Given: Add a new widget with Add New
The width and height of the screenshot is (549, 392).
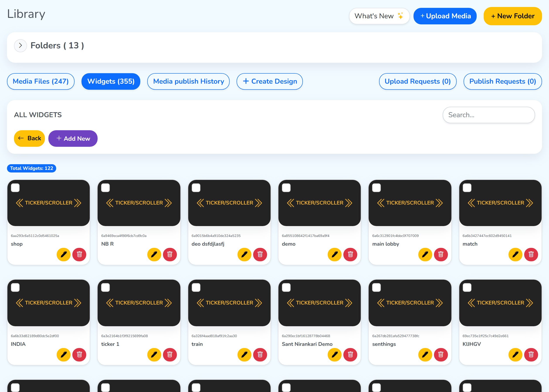Looking at the screenshot, I should pos(73,139).
